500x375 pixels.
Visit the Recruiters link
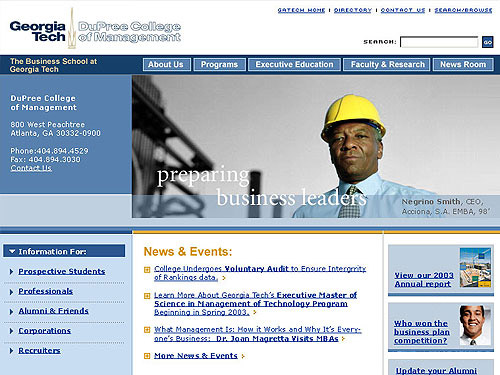coord(39,351)
